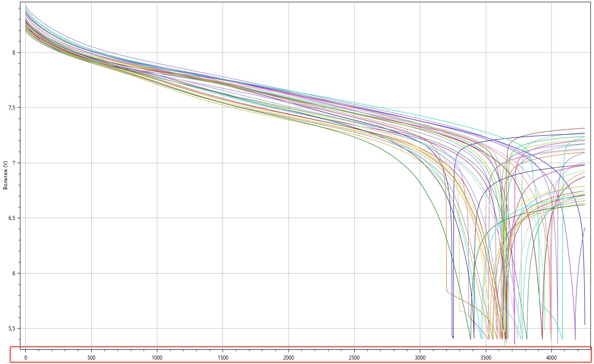Image resolution: width=594 pixels, height=364 pixels.
Task: Select the 500 tick label on the X-axis
Action: point(91,357)
